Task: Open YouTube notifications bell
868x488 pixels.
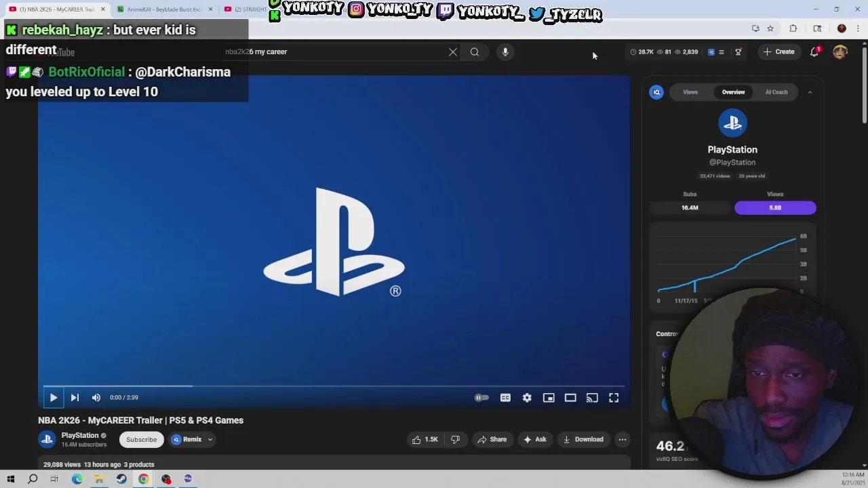Action: pos(814,52)
